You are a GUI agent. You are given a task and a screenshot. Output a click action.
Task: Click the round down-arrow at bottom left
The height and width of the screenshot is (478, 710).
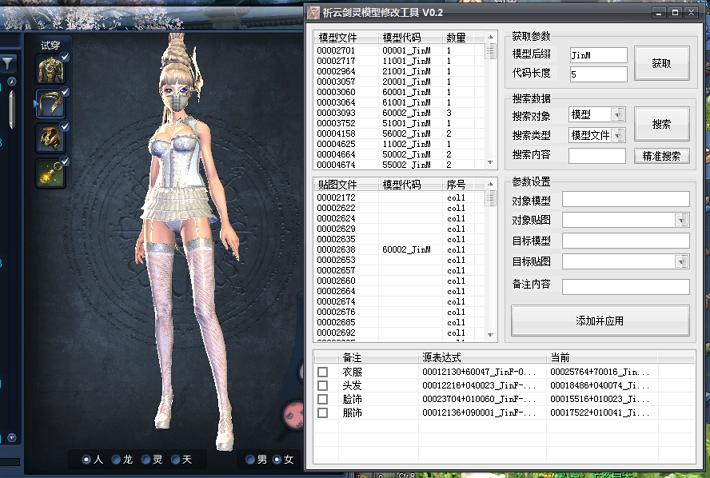(x=12, y=438)
